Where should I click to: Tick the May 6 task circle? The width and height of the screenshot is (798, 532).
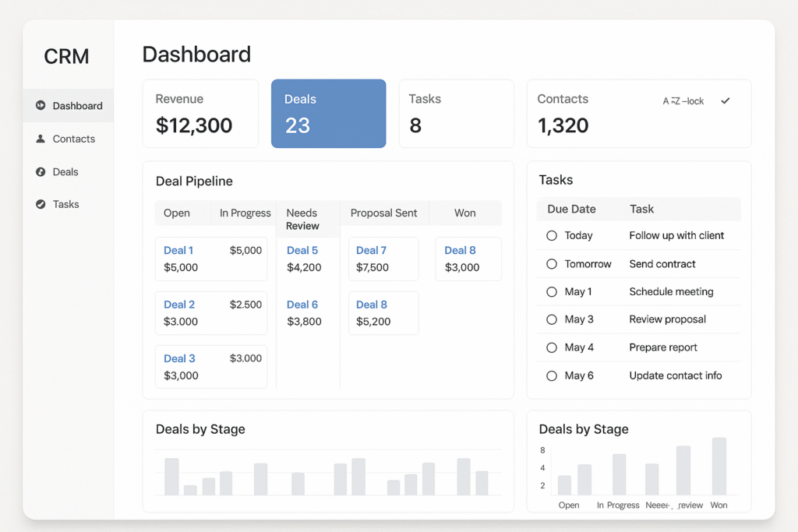tap(552, 375)
